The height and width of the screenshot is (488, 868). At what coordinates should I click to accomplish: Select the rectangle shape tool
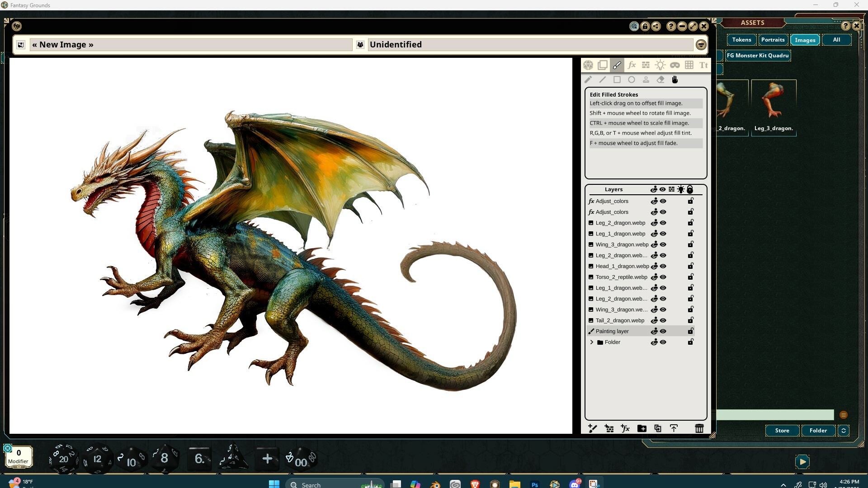(x=617, y=80)
